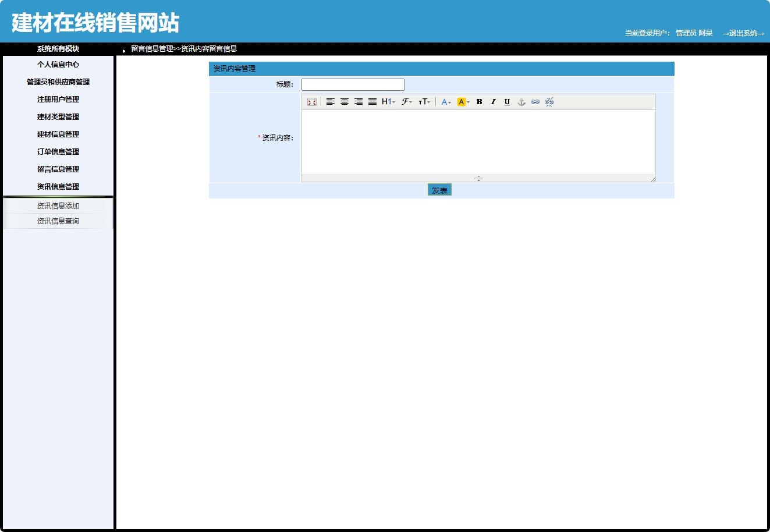Align text left in the editor
The image size is (770, 532).
331,102
